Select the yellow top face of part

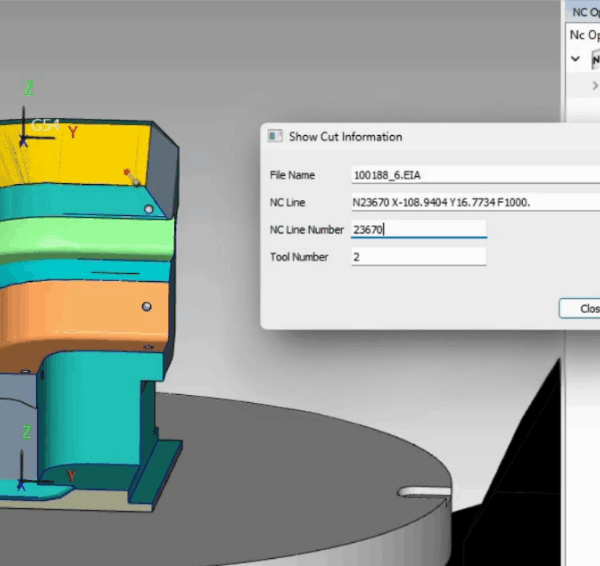point(90,155)
